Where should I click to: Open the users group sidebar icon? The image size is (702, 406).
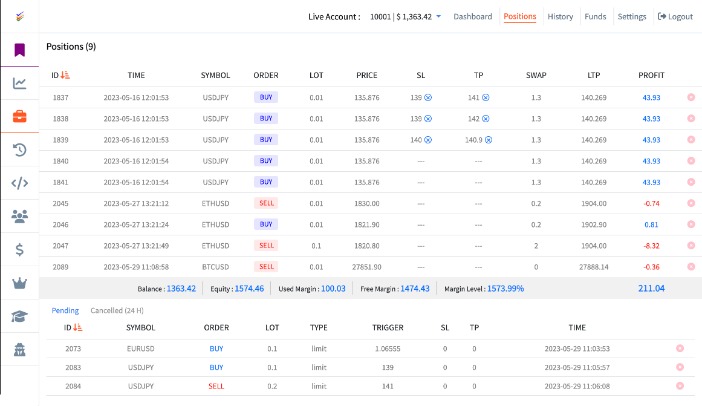[20, 216]
